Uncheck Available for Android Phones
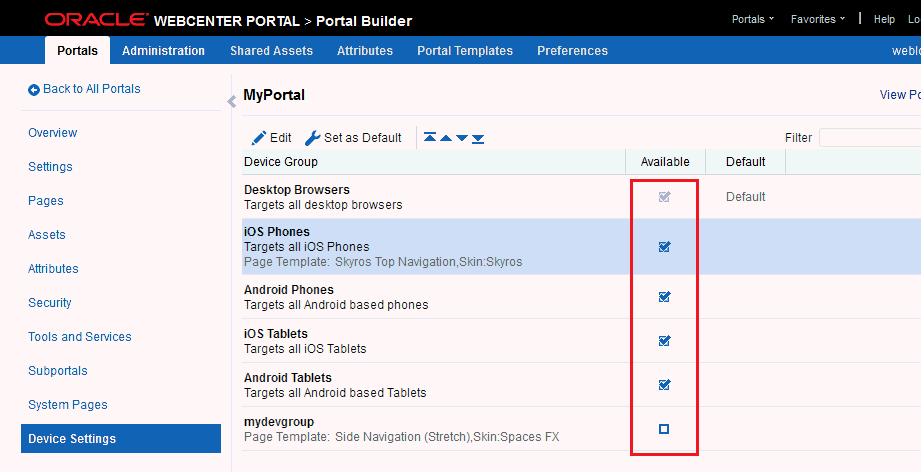921x472 pixels. (664, 296)
